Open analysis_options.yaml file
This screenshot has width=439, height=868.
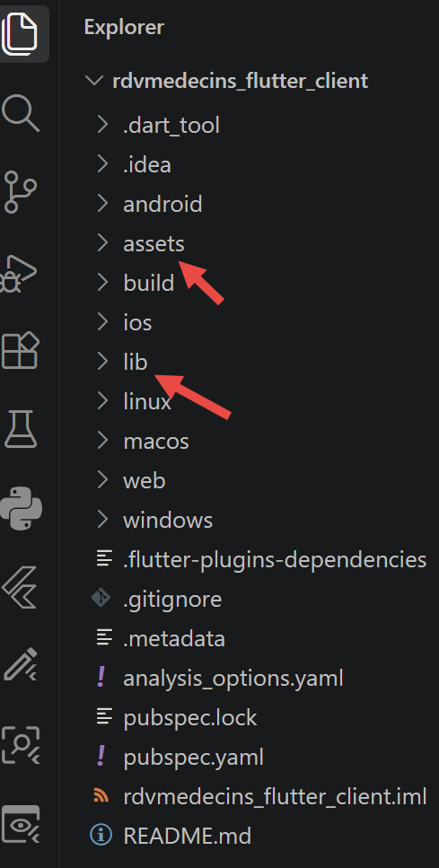(x=233, y=678)
